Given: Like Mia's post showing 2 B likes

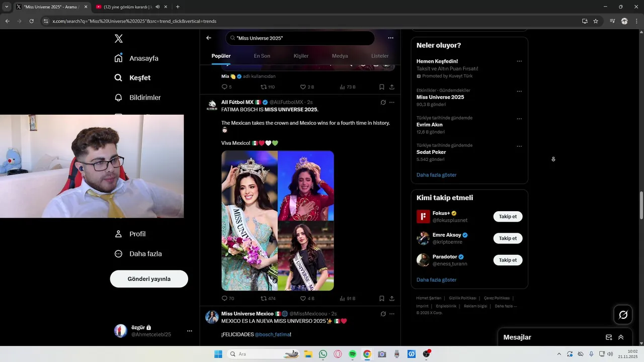Looking at the screenshot, I should click(307, 87).
